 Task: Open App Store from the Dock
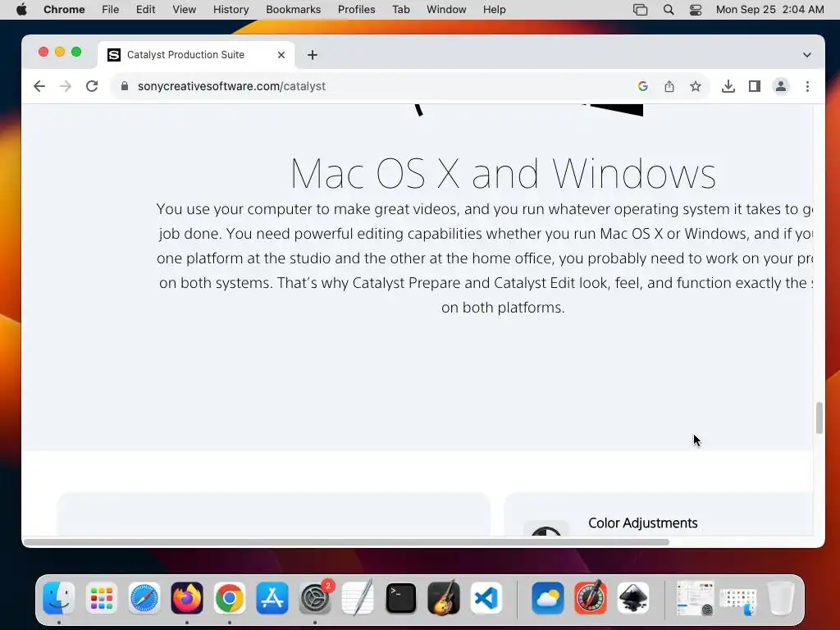click(x=272, y=598)
